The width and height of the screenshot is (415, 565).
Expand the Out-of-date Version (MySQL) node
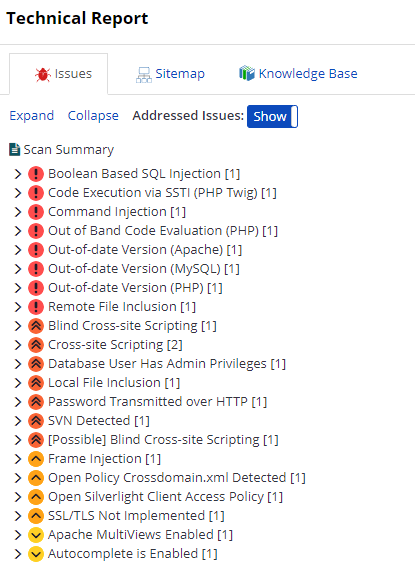click(18, 269)
